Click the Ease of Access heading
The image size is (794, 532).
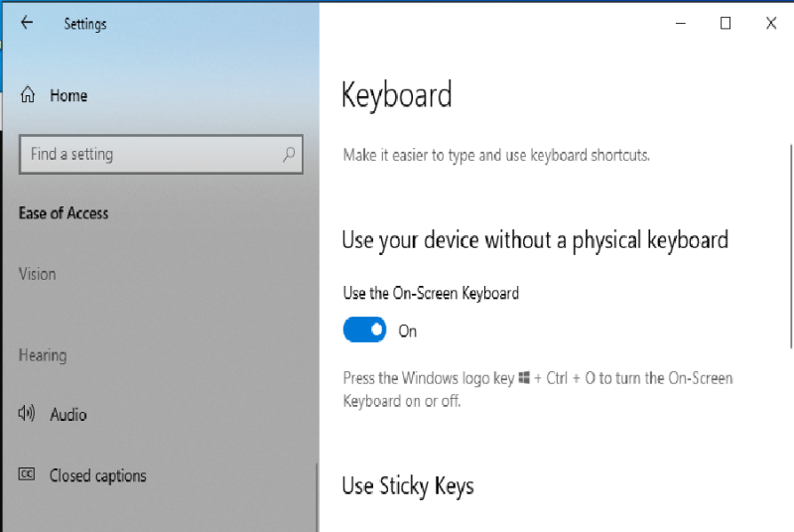(x=64, y=213)
